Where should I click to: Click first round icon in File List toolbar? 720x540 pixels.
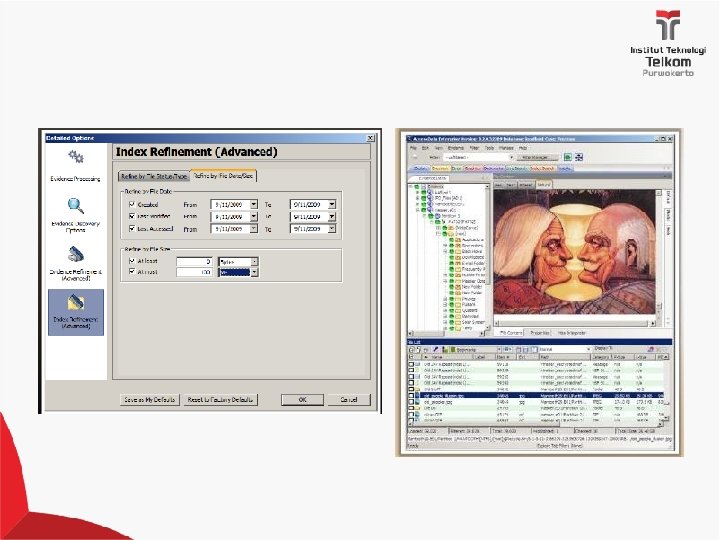coord(411,349)
